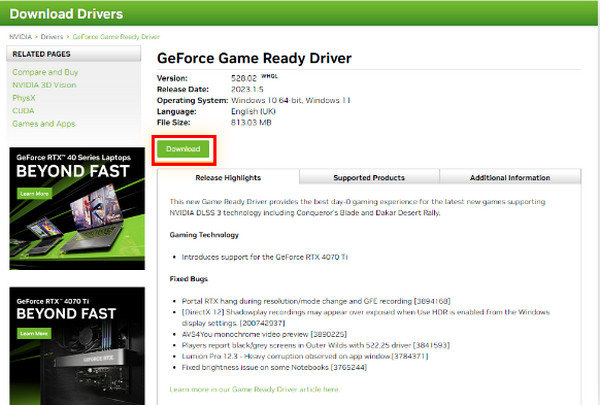Open the Compare and Buy link
600x405 pixels.
[45, 72]
